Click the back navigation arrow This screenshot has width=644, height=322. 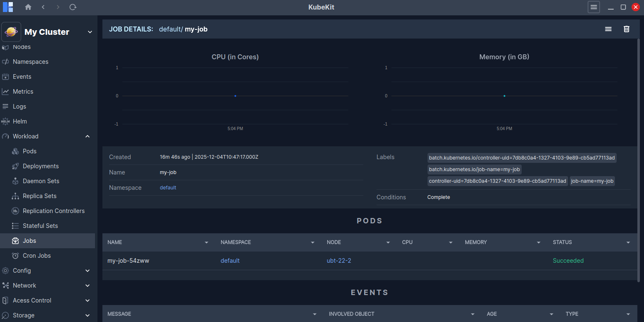[x=44, y=7]
